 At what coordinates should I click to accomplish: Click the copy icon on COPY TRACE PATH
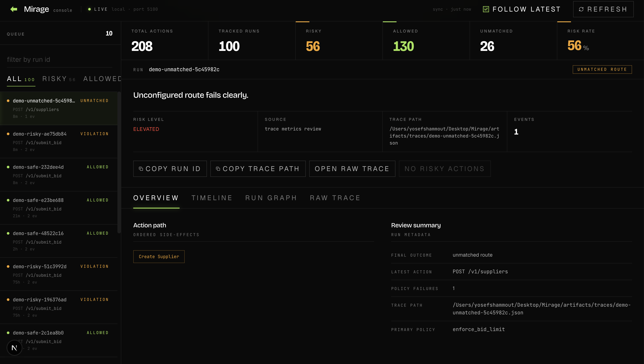coord(218,169)
